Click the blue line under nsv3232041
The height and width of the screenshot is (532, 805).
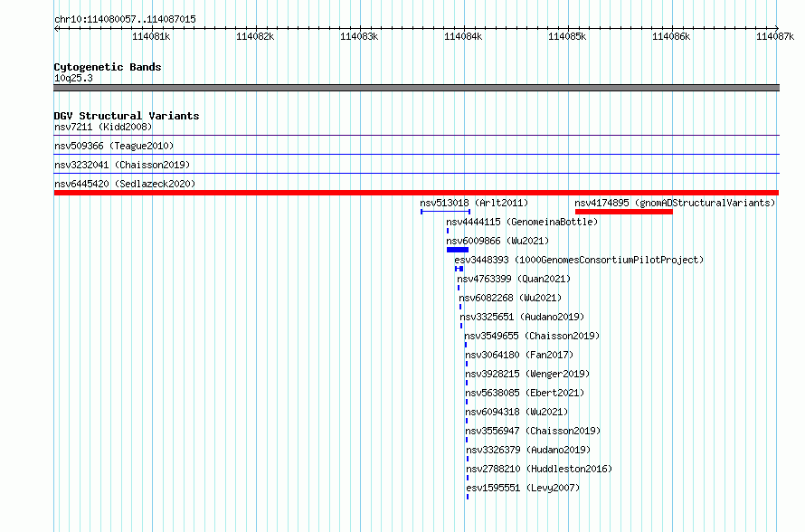pos(416,174)
